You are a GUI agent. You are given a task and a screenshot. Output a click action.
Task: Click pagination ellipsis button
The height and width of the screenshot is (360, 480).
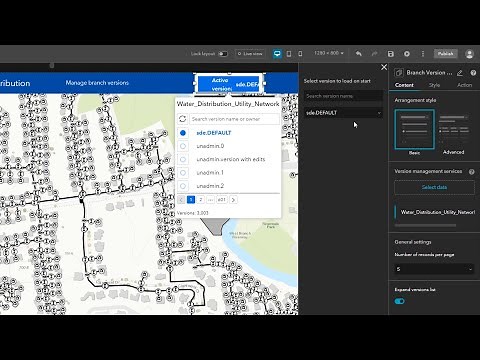point(210,200)
